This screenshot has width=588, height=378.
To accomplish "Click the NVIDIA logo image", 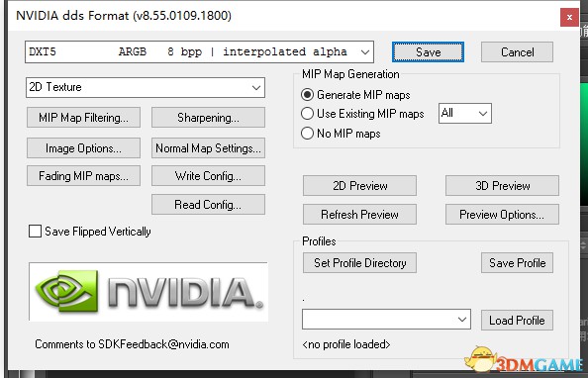I will coord(148,292).
